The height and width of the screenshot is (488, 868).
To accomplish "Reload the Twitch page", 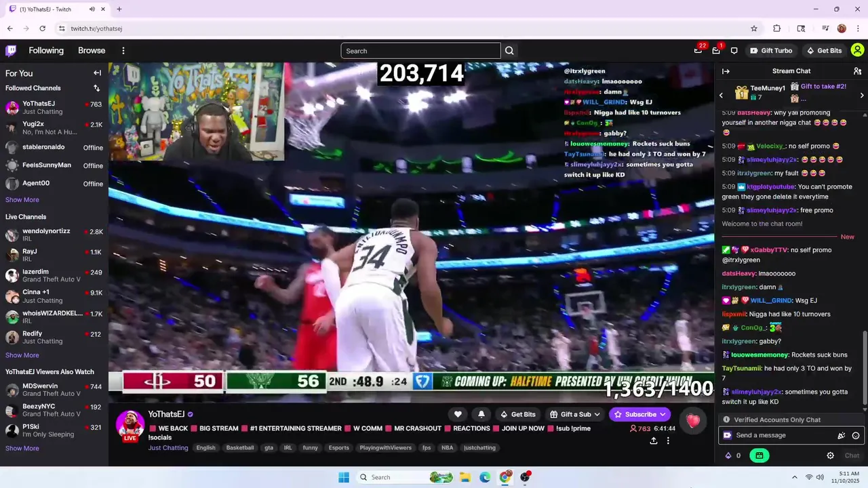I will (x=42, y=28).
